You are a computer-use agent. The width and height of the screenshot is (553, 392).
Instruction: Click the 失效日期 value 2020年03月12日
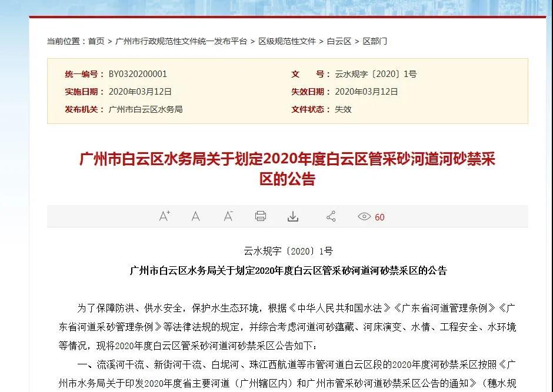click(367, 92)
